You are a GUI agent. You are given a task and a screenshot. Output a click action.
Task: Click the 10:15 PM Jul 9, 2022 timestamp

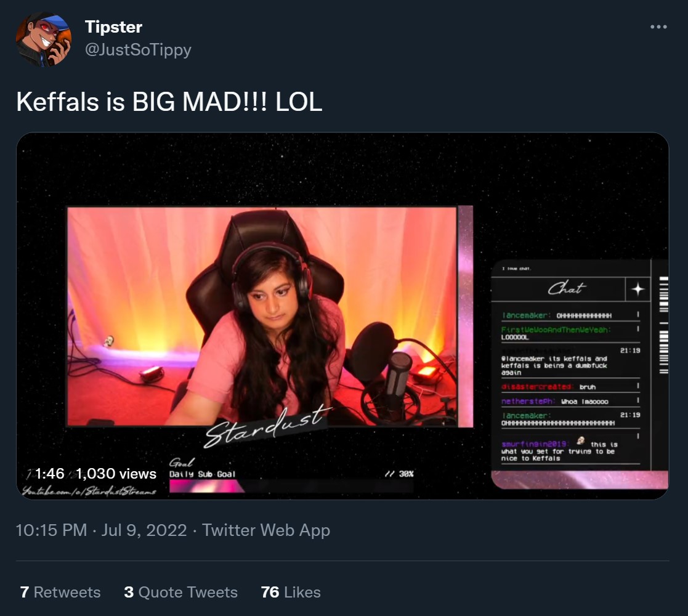[102, 530]
